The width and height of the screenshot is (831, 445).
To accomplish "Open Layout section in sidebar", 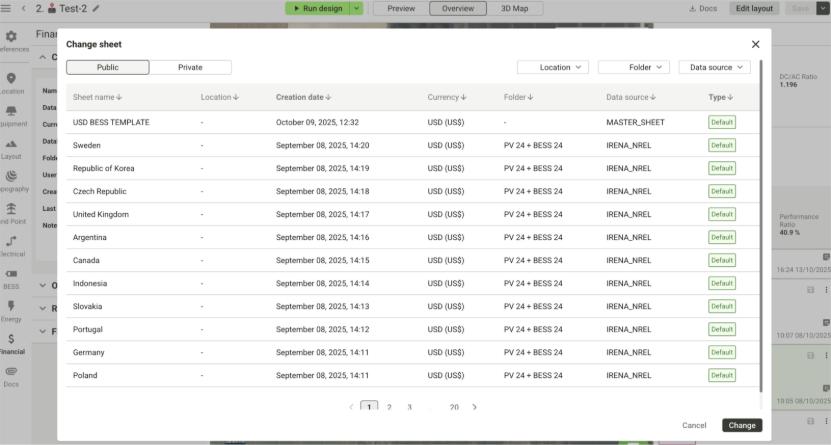I will 11,149.
